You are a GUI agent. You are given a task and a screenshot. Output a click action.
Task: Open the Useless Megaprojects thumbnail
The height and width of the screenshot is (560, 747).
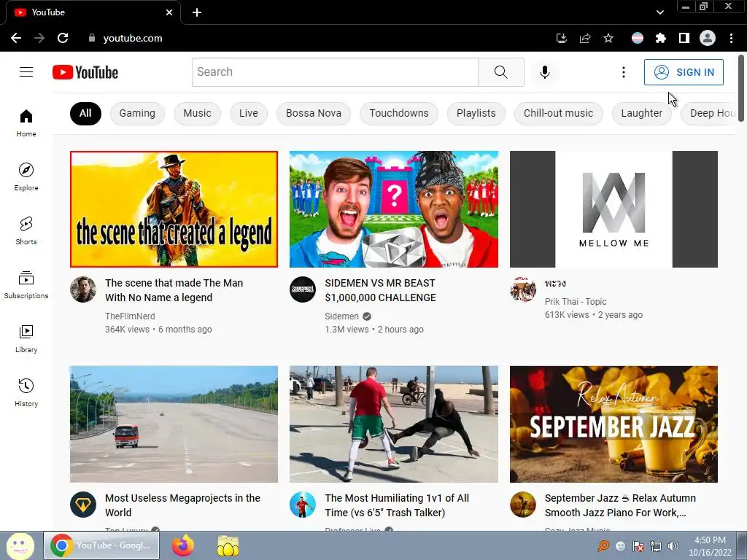click(174, 424)
